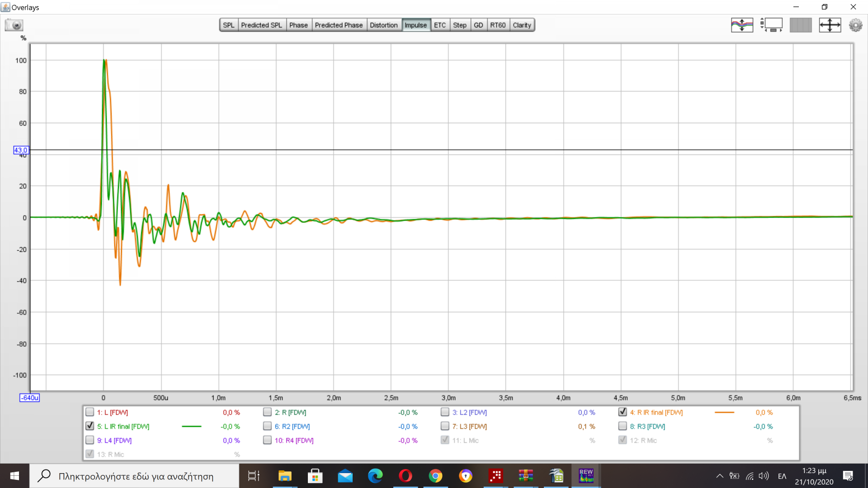Image resolution: width=868 pixels, height=488 pixels.
Task: Enable the 7: L3 [FDW] trace checkbox
Action: 445,426
